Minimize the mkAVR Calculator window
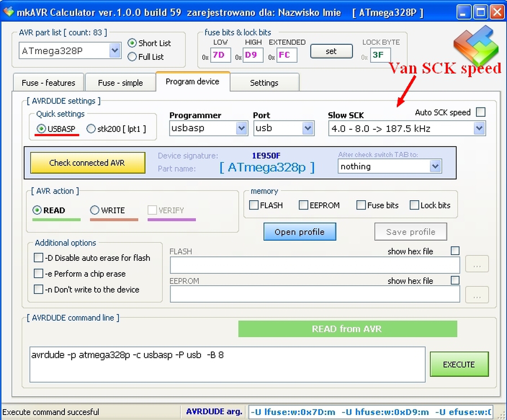This screenshot has width=507, height=420. point(464,12)
